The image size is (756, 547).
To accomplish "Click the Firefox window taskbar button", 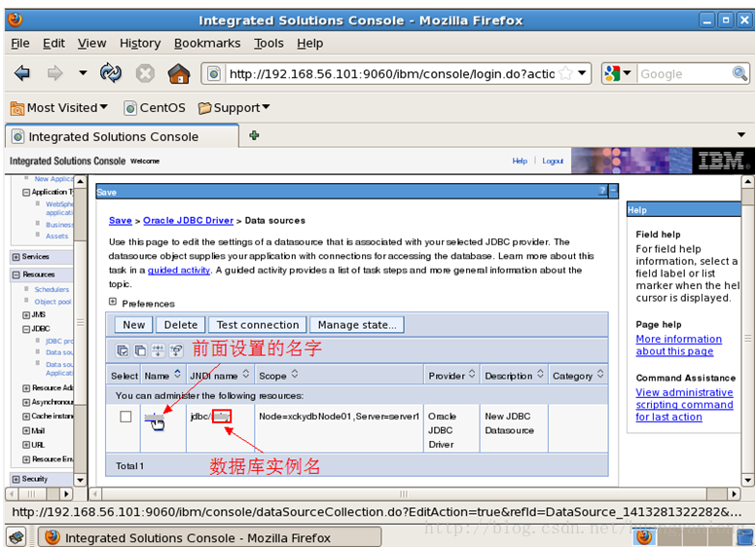I will (210, 537).
